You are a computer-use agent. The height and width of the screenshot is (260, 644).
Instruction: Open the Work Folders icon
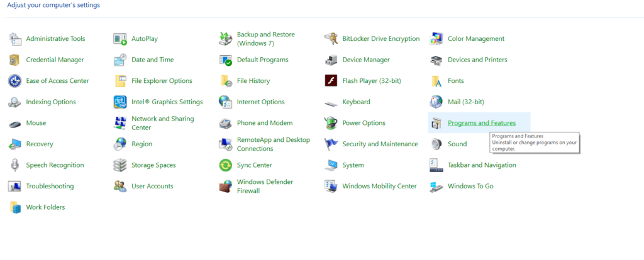pos(15,207)
